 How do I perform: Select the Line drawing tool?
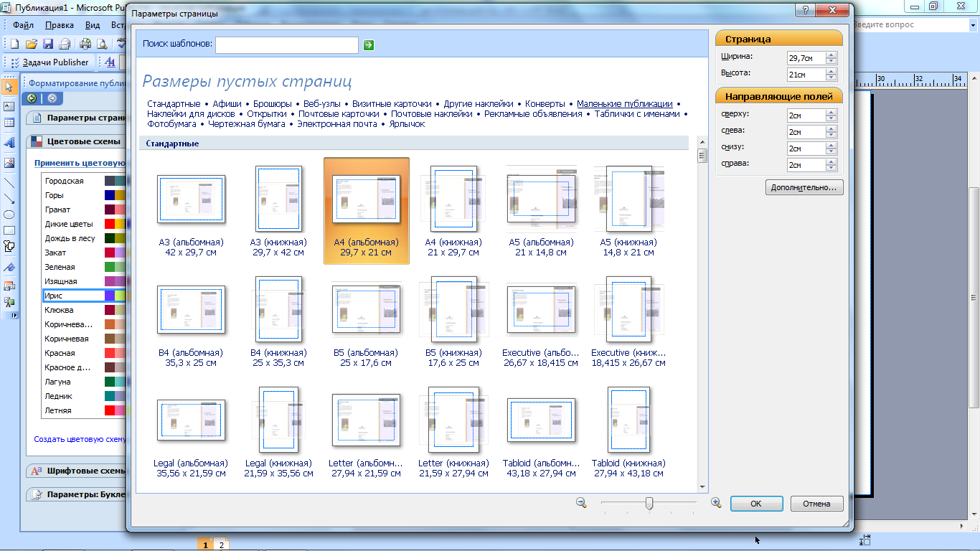(9, 183)
